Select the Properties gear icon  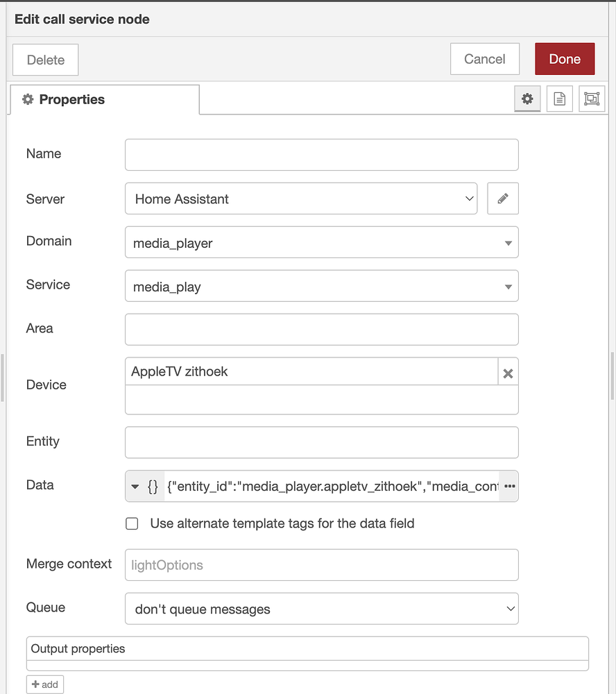tap(527, 99)
